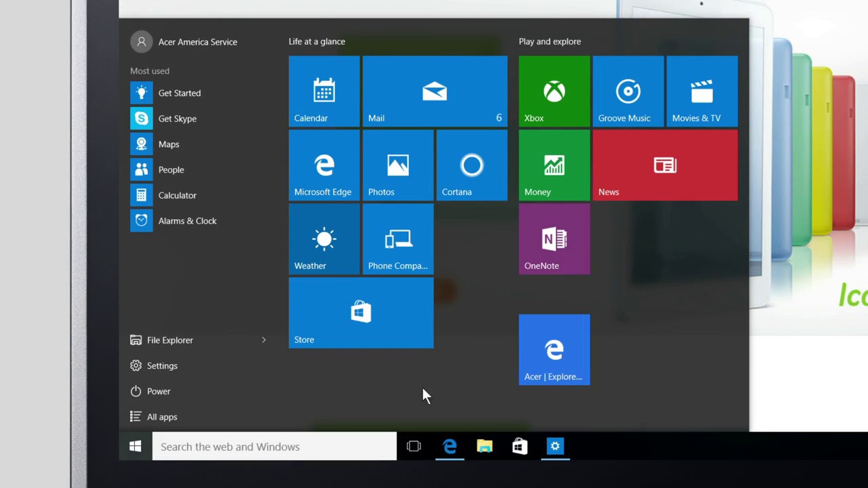Click the Life at a glance group title
868x488 pixels.
click(317, 42)
